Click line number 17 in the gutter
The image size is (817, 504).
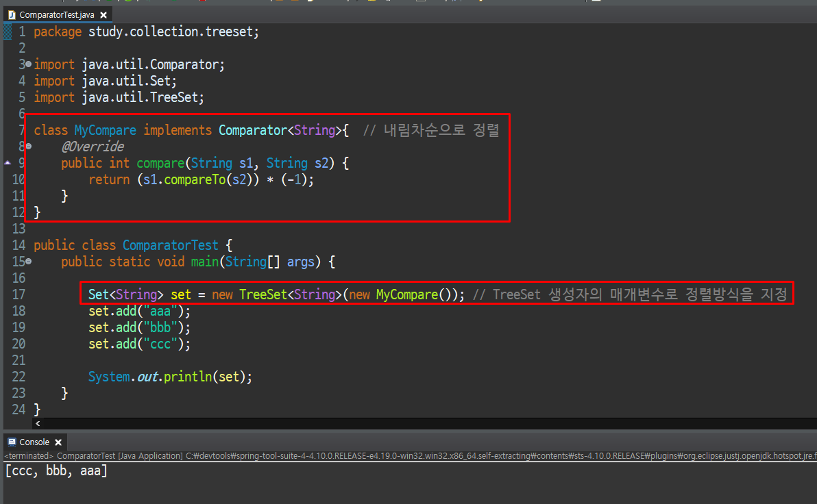(x=19, y=294)
